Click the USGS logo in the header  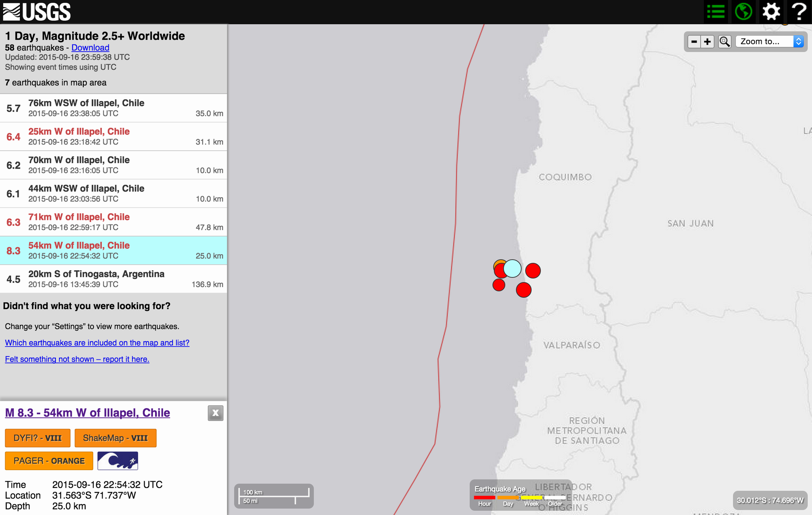tap(37, 12)
